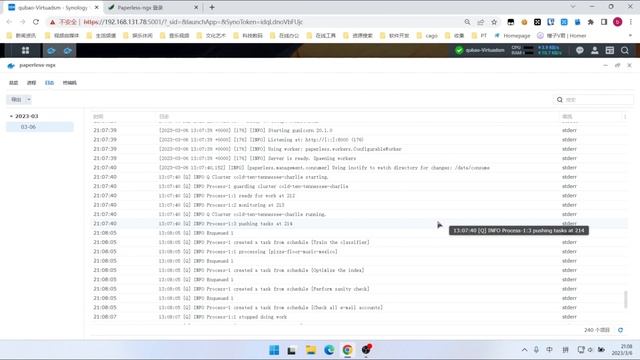Image resolution: width=640 pixels, height=360 pixels.
Task: Click the log search input field
Action: [594, 100]
